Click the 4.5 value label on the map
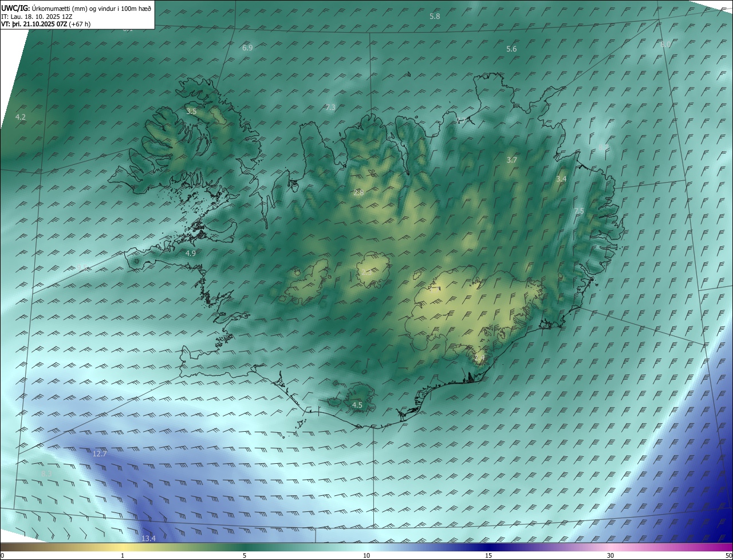 tap(357, 405)
